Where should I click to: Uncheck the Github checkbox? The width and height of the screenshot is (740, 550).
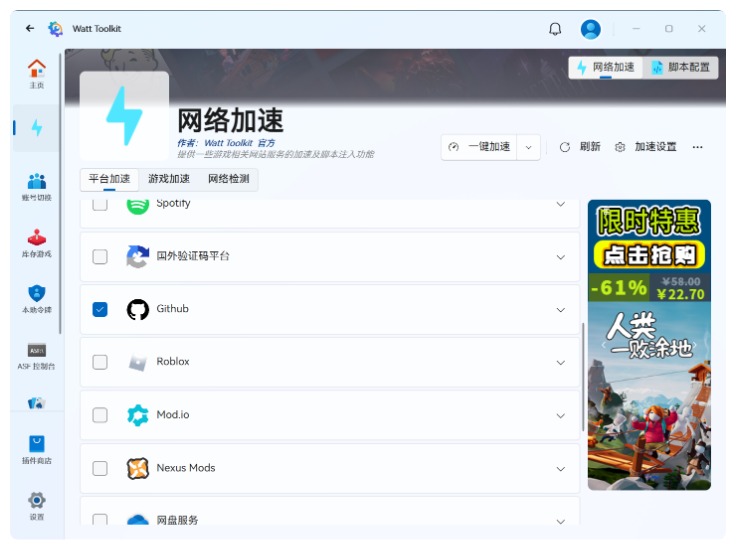coord(100,310)
